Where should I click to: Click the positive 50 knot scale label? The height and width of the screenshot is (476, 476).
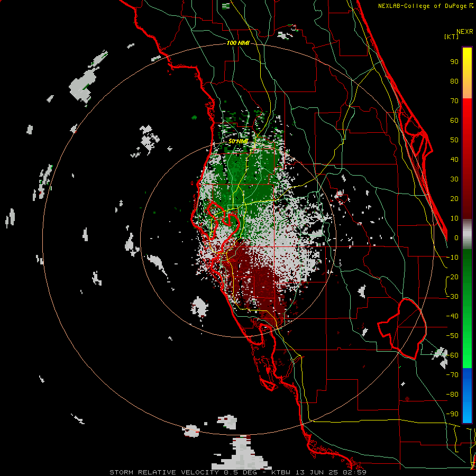pyautogui.click(x=454, y=140)
